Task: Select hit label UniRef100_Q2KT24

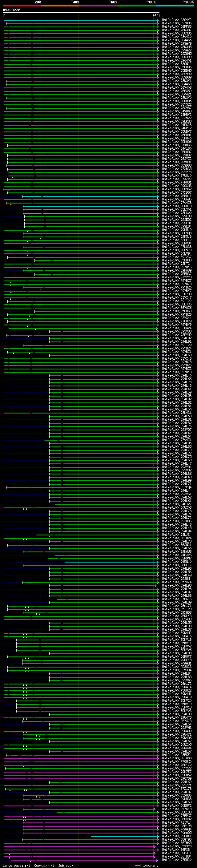Action: click(177, 264)
